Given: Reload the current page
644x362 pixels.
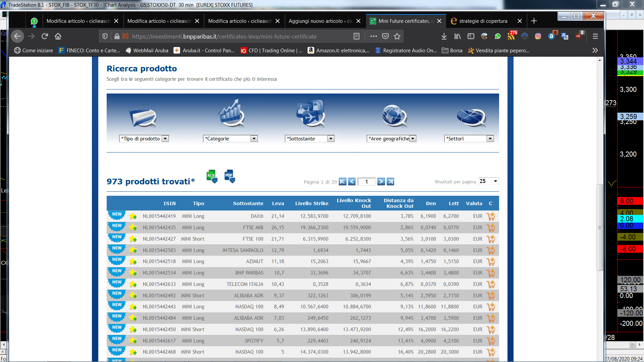Looking at the screenshot, I should click(x=45, y=36).
